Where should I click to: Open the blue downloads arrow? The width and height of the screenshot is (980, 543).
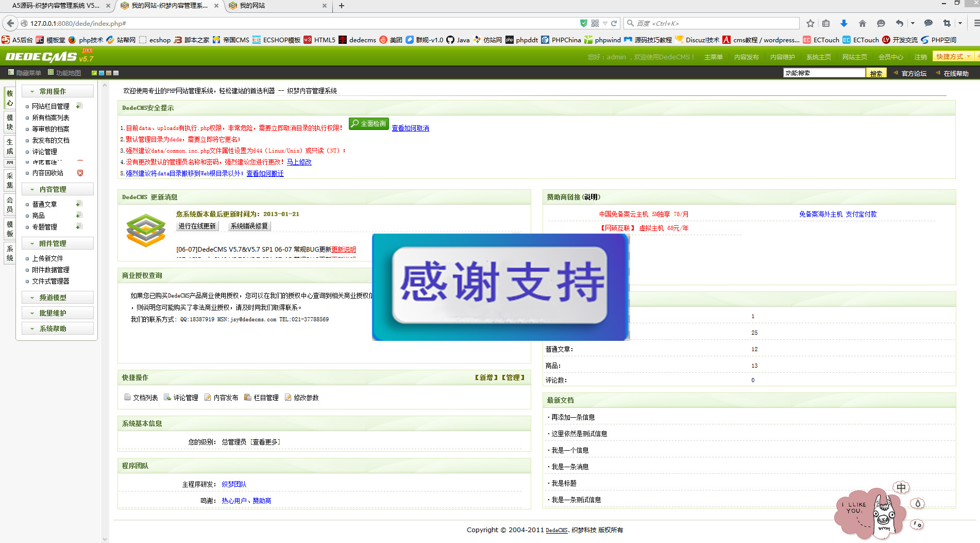pos(844,23)
